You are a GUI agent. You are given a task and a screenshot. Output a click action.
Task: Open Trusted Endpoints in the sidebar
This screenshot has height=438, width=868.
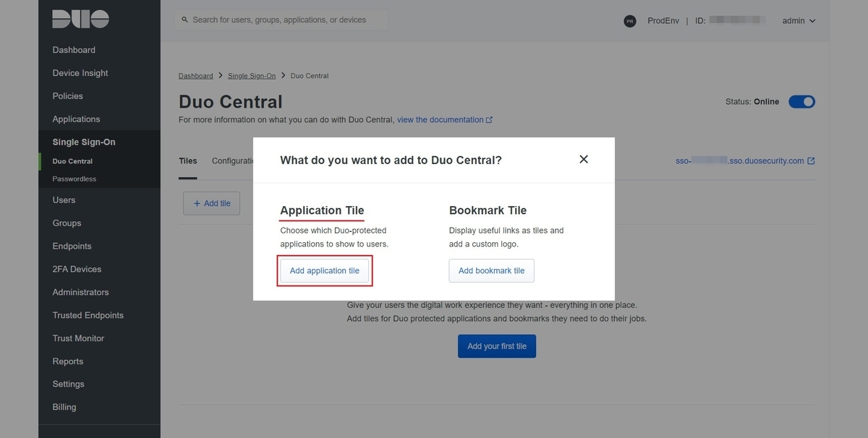(x=88, y=316)
